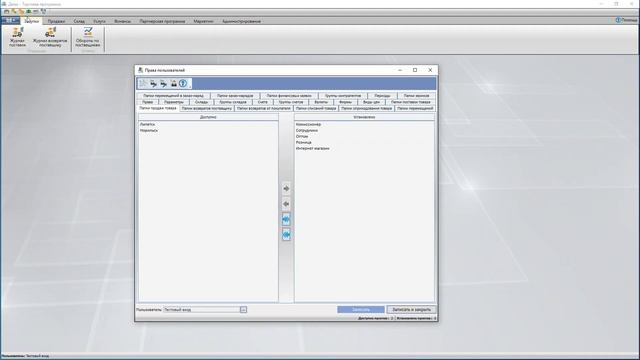Click the user-lock icon in dialog toolbar
640x360 pixels.
pyautogui.click(x=173, y=84)
